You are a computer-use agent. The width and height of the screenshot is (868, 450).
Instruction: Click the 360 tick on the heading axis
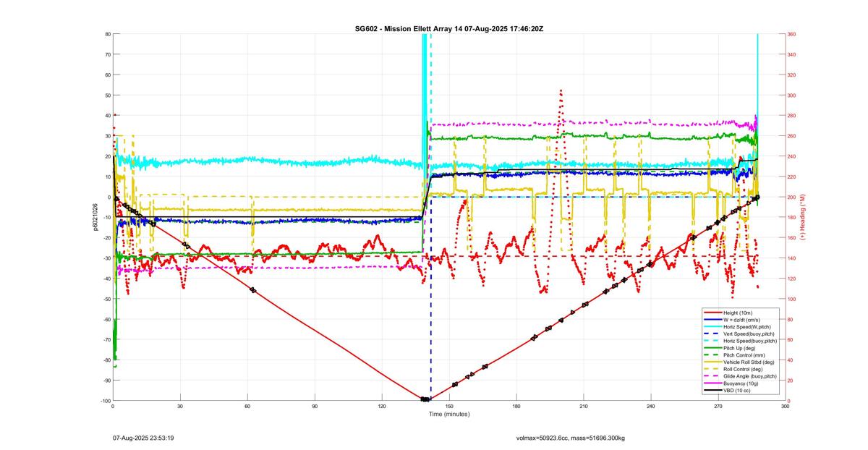point(792,34)
